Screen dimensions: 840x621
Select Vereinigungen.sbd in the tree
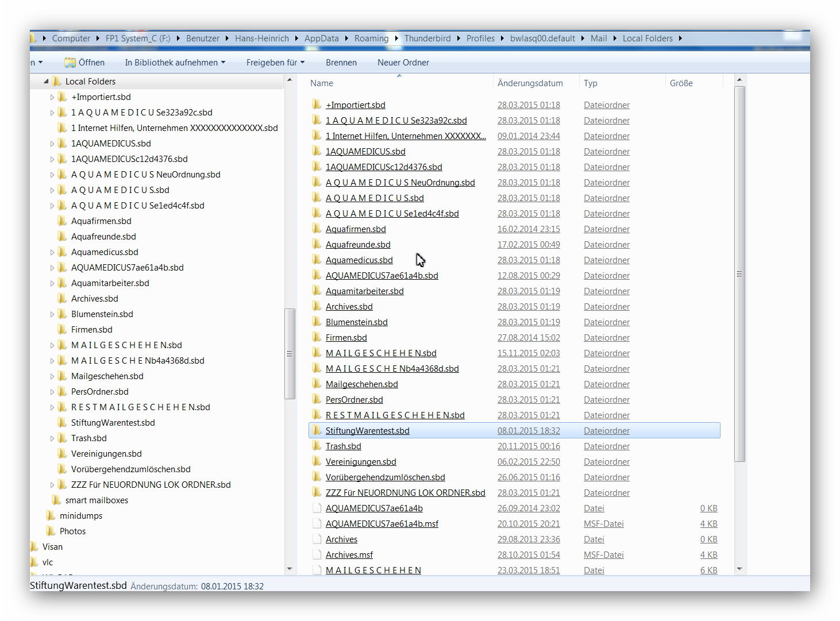pos(106,453)
